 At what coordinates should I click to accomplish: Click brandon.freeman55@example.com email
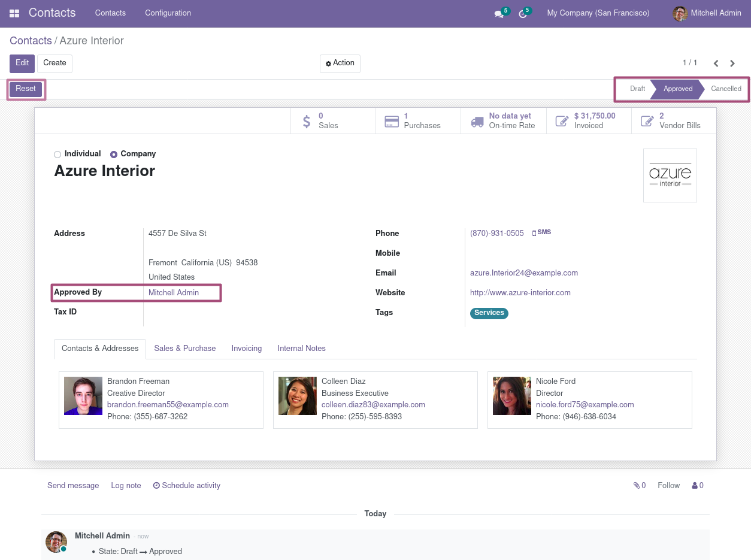[168, 405]
